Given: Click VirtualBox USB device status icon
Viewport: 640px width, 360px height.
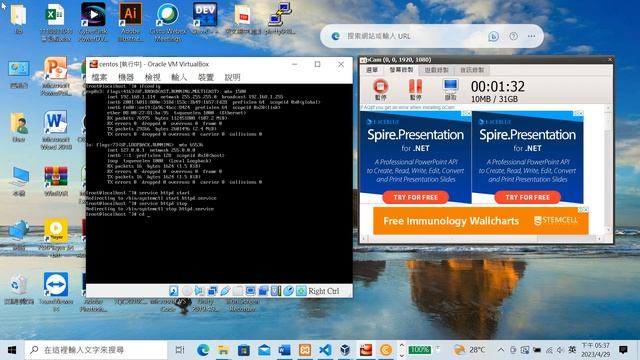Looking at the screenshot, I should pos(225,291).
